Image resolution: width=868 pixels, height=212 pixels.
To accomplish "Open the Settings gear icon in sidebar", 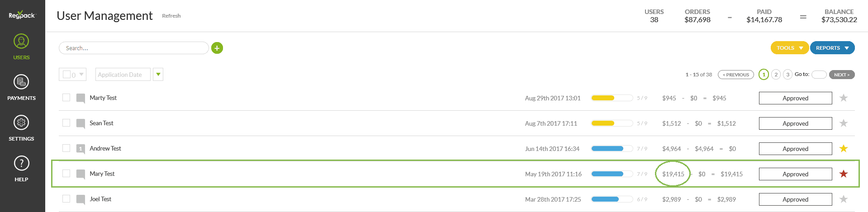I will point(21,123).
